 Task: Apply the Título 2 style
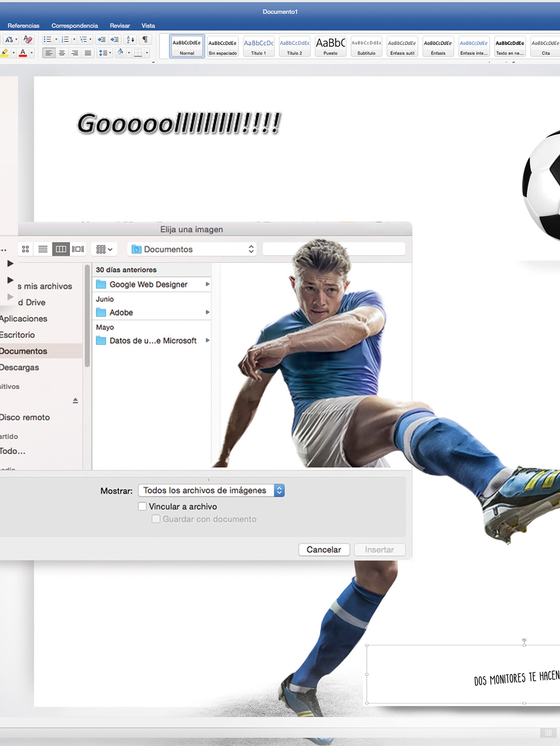click(295, 46)
